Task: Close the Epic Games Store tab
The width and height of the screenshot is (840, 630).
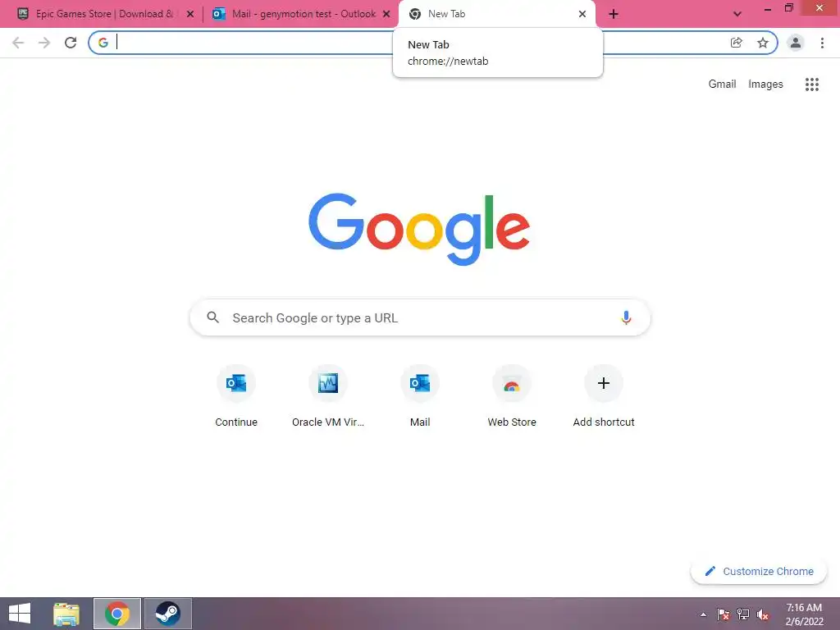Action: point(190,15)
